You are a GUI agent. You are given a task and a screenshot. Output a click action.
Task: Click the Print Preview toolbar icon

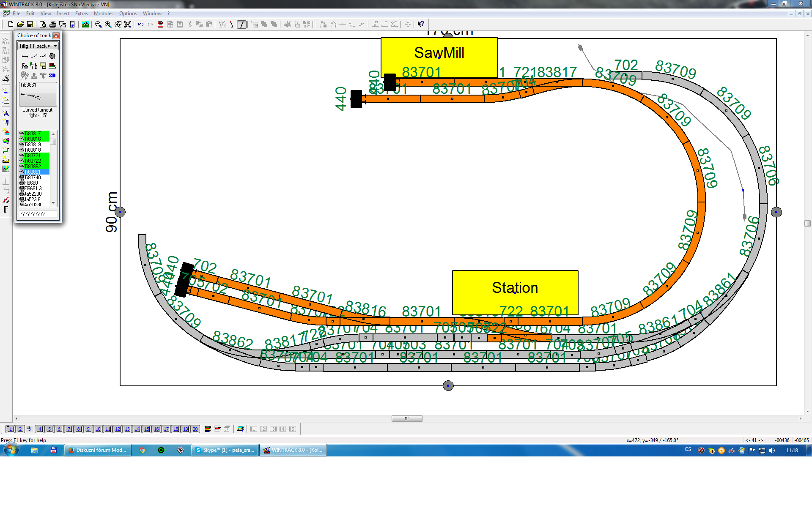(x=43, y=25)
